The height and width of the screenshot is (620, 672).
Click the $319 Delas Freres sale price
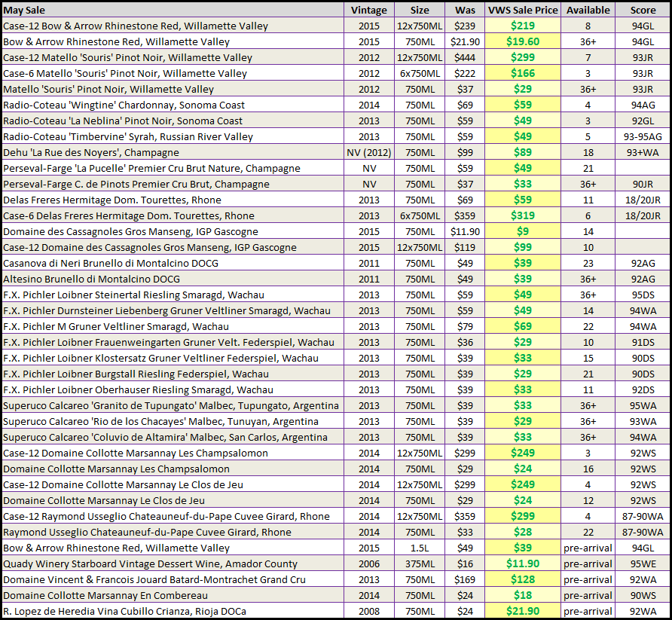tap(523, 215)
